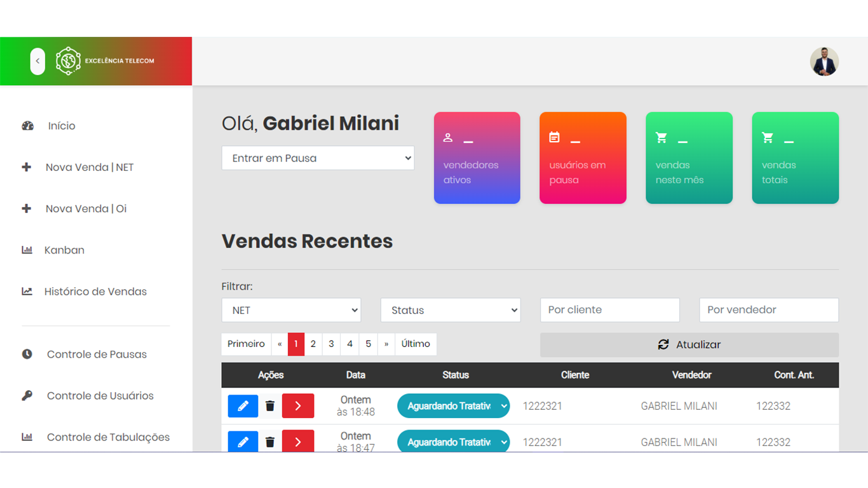Change the NET filter dropdown
Viewport: 868px width, 488px height.
pyautogui.click(x=290, y=310)
